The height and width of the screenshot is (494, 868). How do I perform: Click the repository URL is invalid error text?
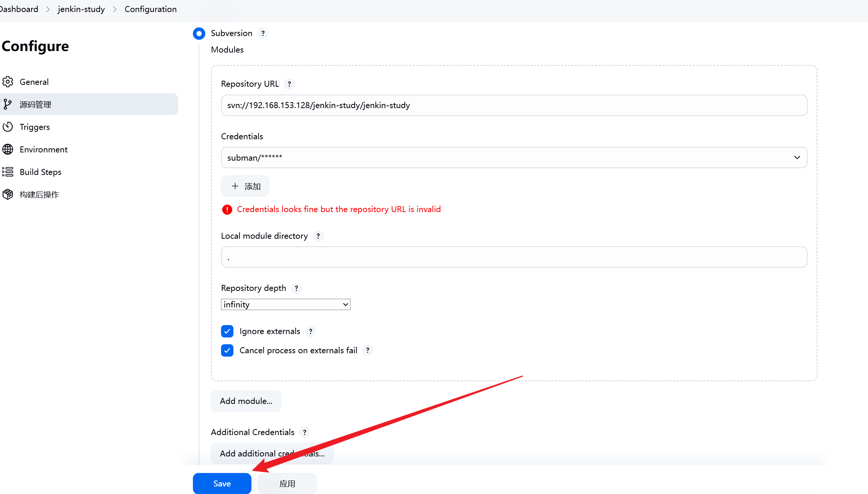[x=339, y=209]
